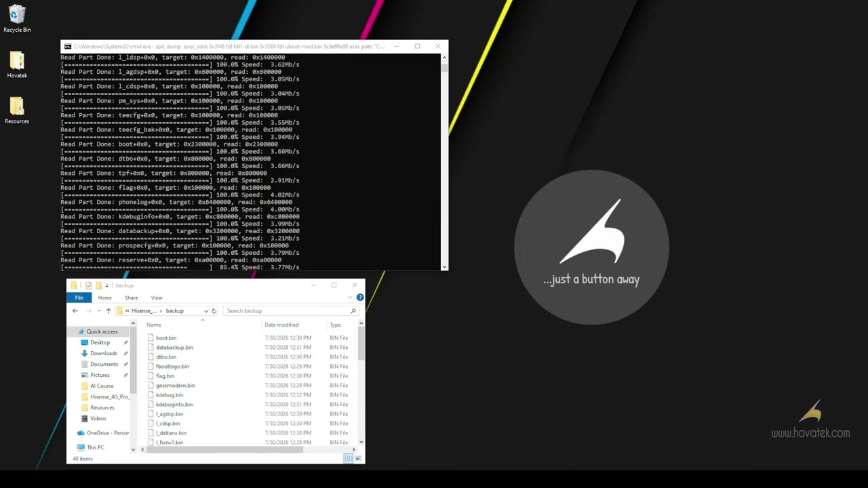Image resolution: width=868 pixels, height=488 pixels.
Task: Select Documents in navigation pane
Action: pos(104,364)
